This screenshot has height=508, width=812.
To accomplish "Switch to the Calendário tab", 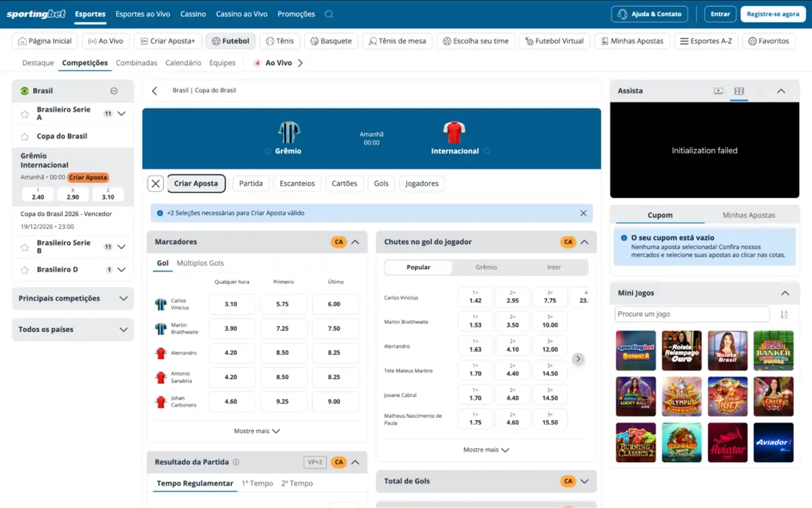I will [183, 63].
